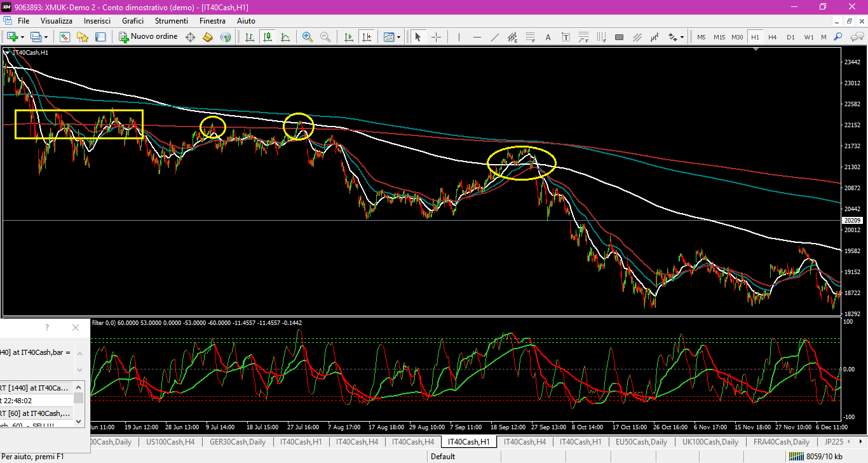This screenshot has width=868, height=463.
Task: Select the cursor arrow tool
Action: coord(418,37)
